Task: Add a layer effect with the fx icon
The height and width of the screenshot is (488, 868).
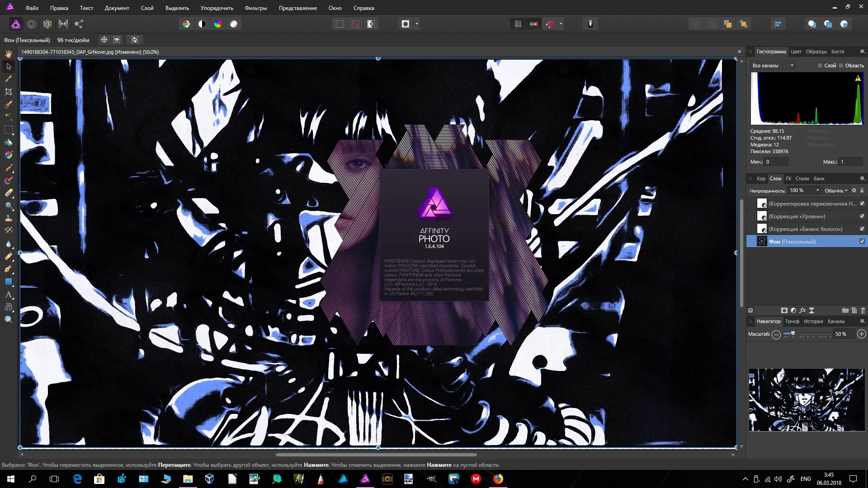Action: tap(802, 310)
